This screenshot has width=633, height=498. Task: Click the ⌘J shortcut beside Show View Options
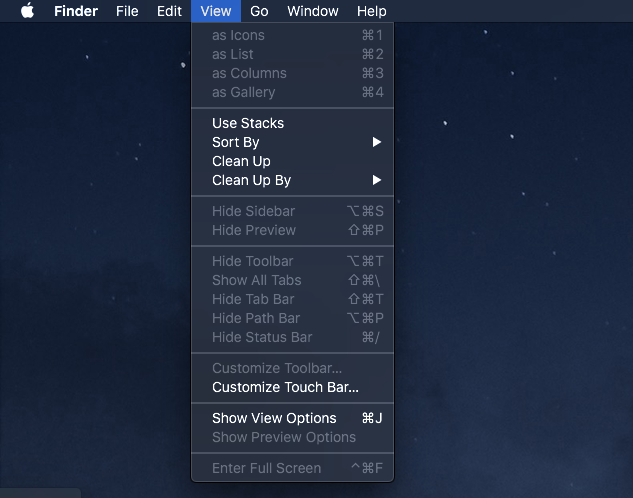coord(372,418)
